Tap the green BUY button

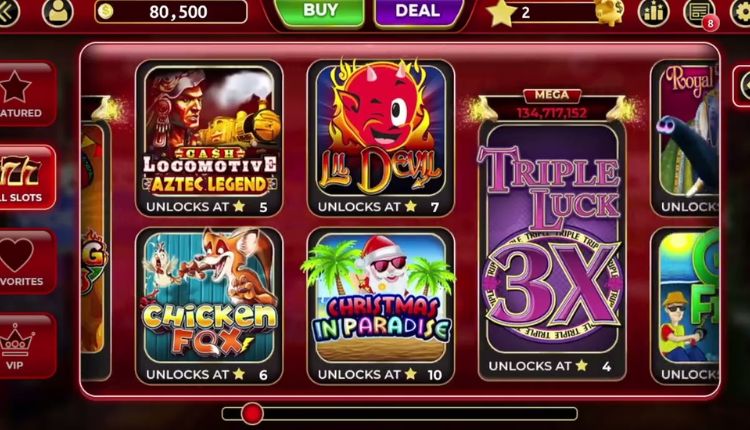tap(320, 11)
